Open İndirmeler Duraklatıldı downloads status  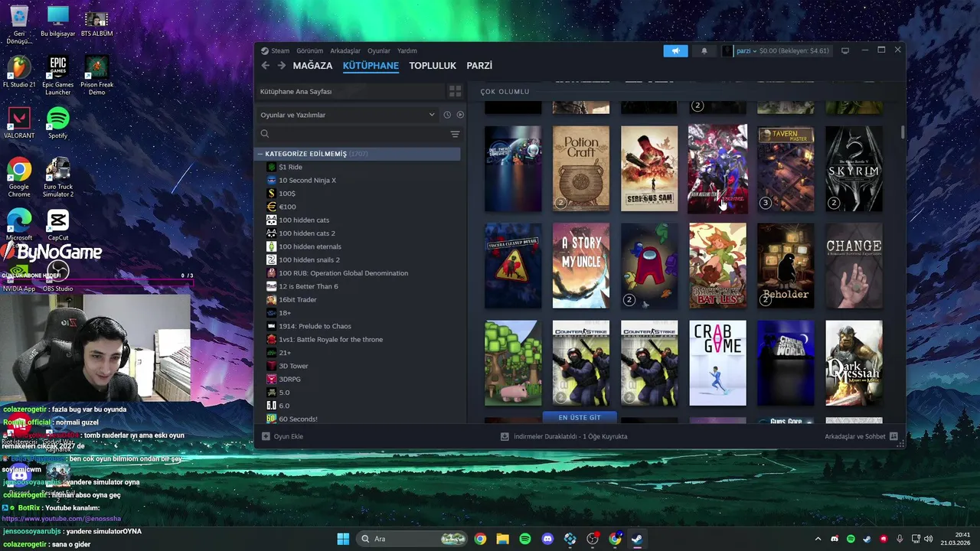pyautogui.click(x=563, y=436)
